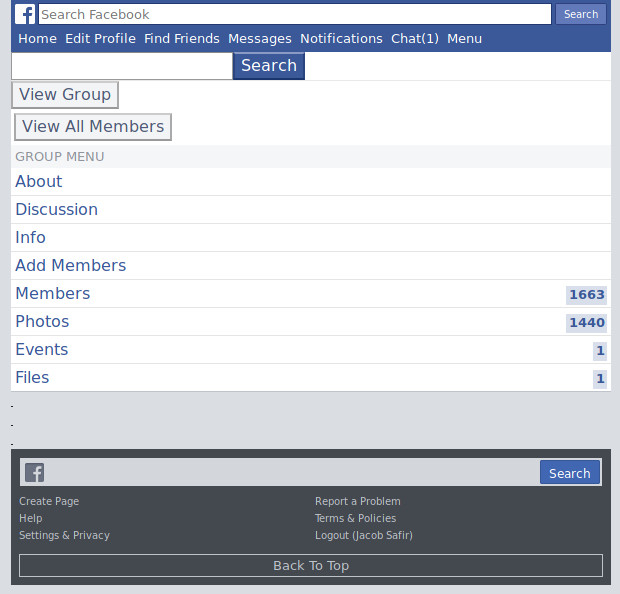The width and height of the screenshot is (620, 594).
Task: Open the Members group menu item
Action: click(311, 294)
